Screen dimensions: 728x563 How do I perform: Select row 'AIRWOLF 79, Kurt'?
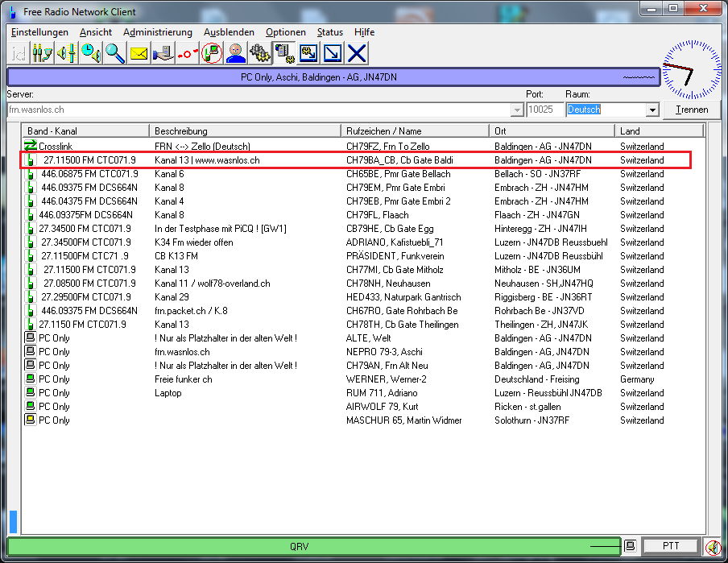363,407
